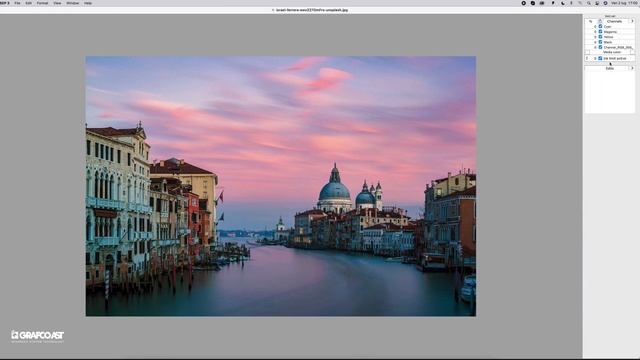Click the percent column icon in Channels
Screen dimensions: 640x360
click(x=590, y=21)
